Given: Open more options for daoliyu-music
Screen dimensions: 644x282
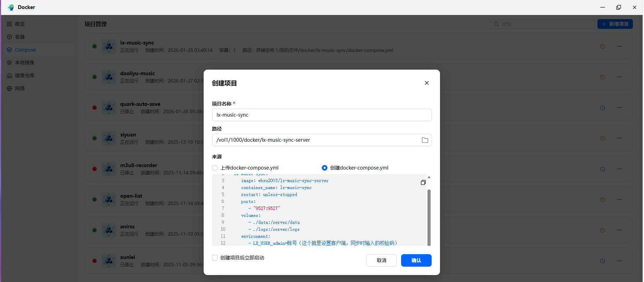Looking at the screenshot, I should pos(619,77).
